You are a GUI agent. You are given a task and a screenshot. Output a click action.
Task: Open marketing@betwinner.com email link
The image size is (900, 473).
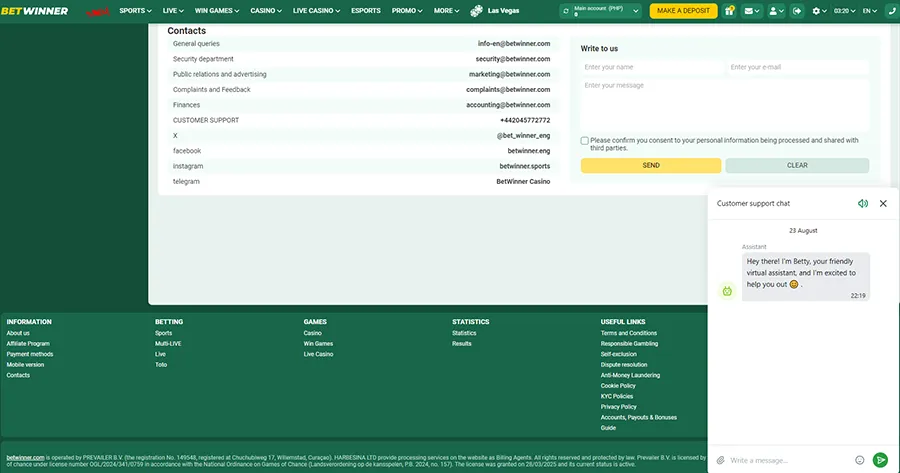[509, 75]
